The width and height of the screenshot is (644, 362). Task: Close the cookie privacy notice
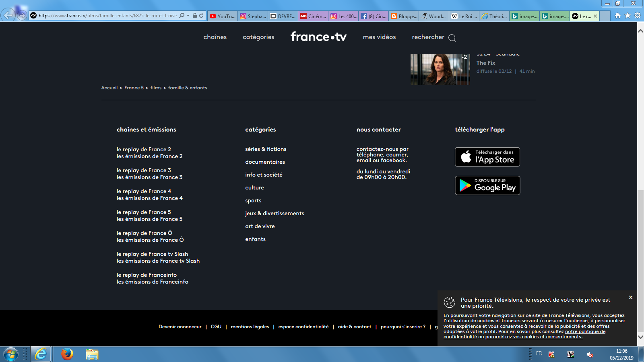(x=631, y=298)
